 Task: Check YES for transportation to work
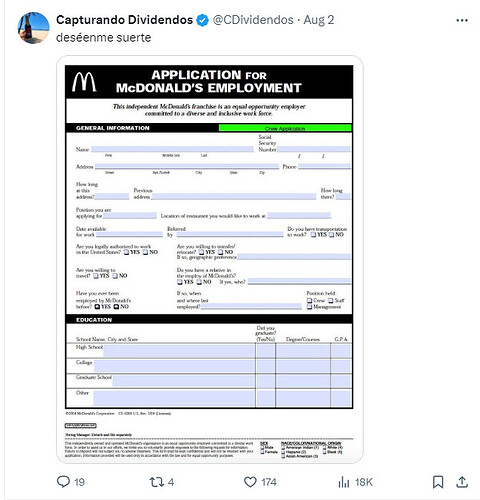pyautogui.click(x=313, y=235)
